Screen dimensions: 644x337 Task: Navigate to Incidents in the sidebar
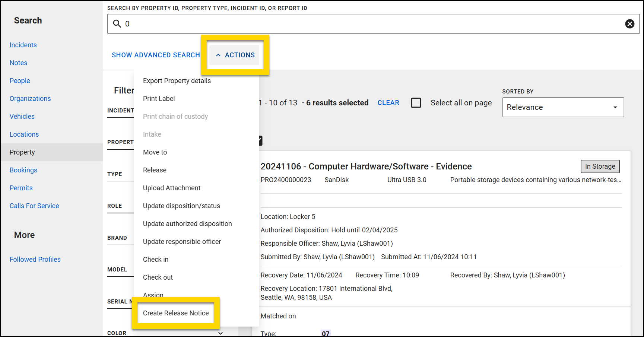(x=23, y=45)
